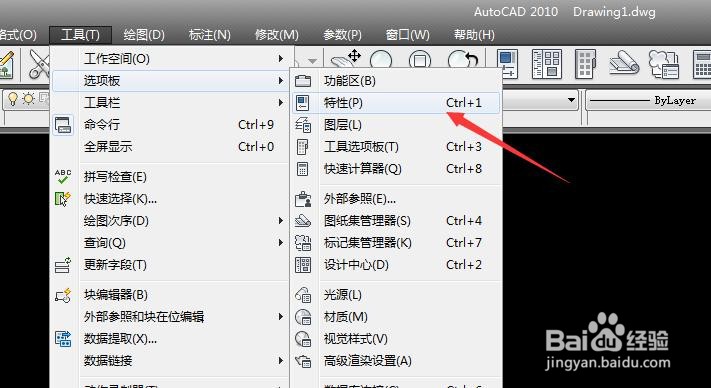Viewport: 711px width, 388px height.
Task: Open 块编辑器(B) block editor
Action: [x=170, y=295]
